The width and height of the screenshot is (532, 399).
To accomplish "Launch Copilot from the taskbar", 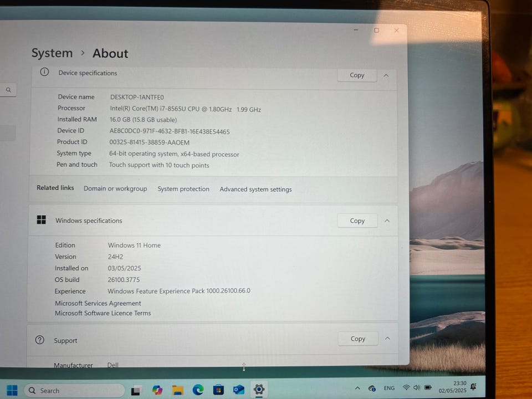I will click(157, 390).
